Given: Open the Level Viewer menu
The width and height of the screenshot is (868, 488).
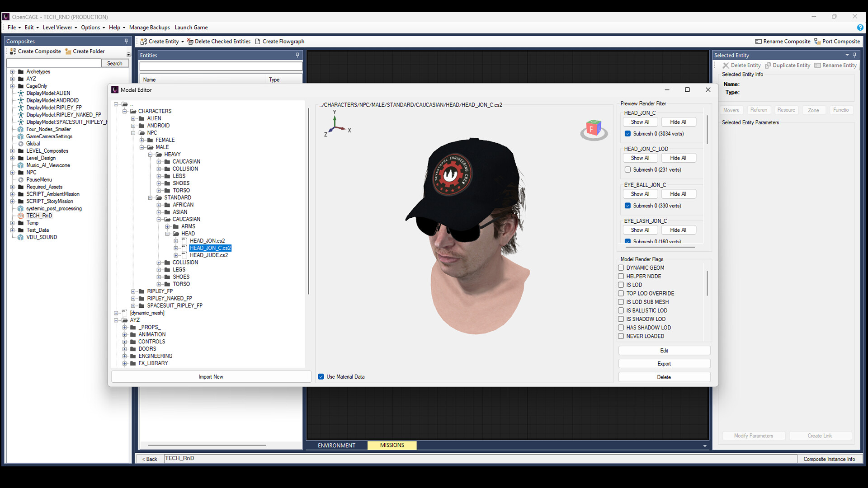Looking at the screenshot, I should 60,28.
